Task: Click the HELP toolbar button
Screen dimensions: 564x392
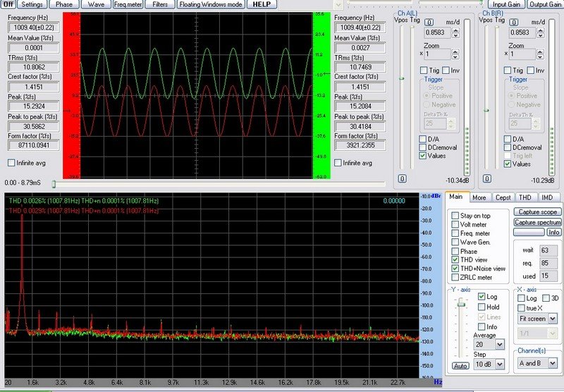Action: tap(261, 4)
